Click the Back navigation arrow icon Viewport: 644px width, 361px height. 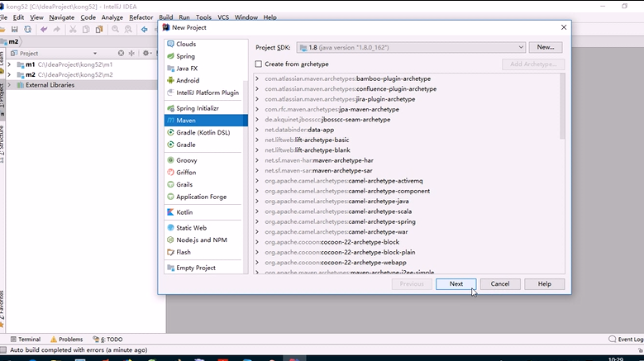tap(144, 29)
